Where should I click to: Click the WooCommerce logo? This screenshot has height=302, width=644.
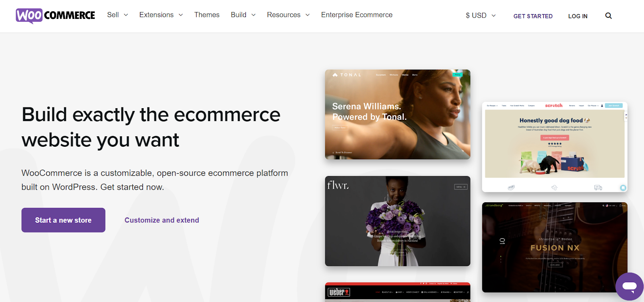56,16
